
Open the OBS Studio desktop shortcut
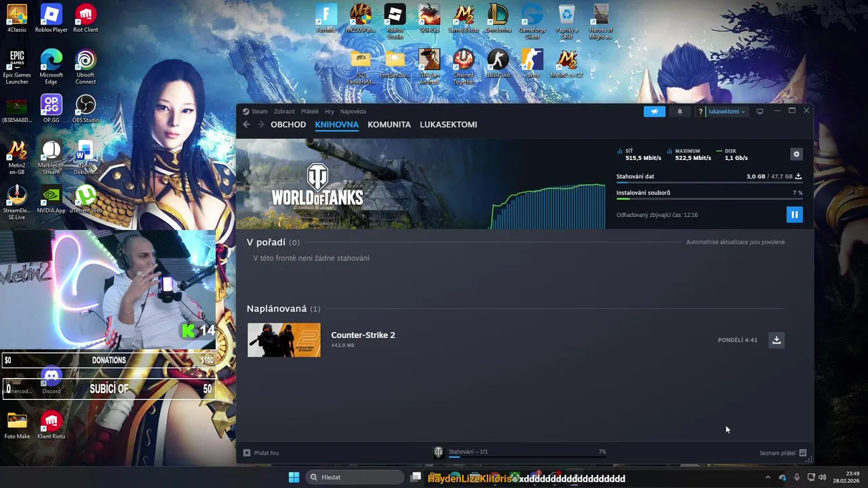[x=85, y=108]
